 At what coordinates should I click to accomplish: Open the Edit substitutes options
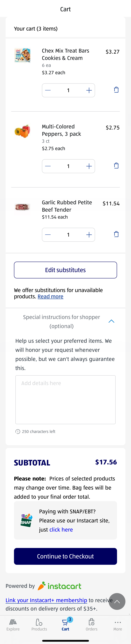(x=65, y=270)
